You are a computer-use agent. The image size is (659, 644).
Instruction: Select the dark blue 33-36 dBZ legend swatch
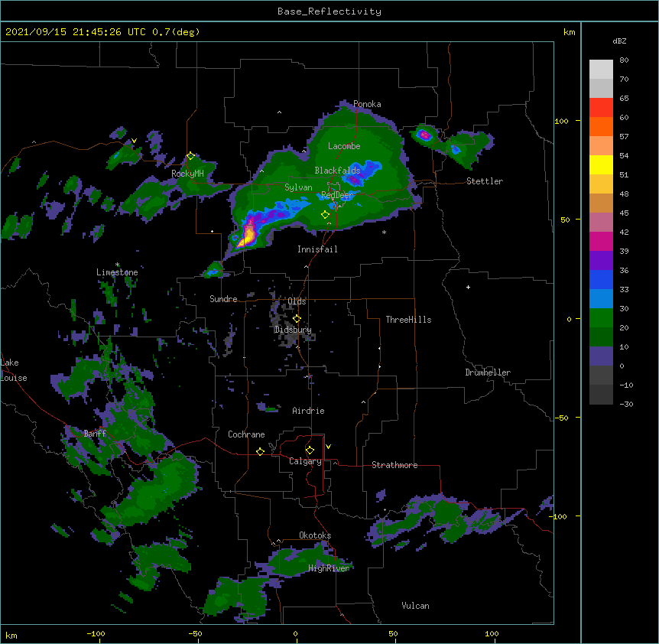(x=601, y=279)
